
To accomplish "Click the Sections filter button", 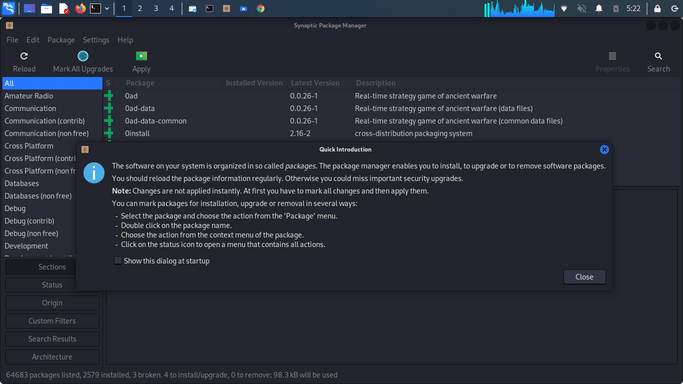I will click(52, 267).
